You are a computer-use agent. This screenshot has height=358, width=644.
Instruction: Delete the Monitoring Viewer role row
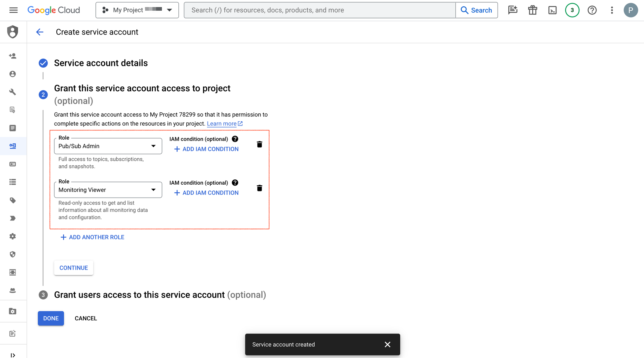pos(259,188)
